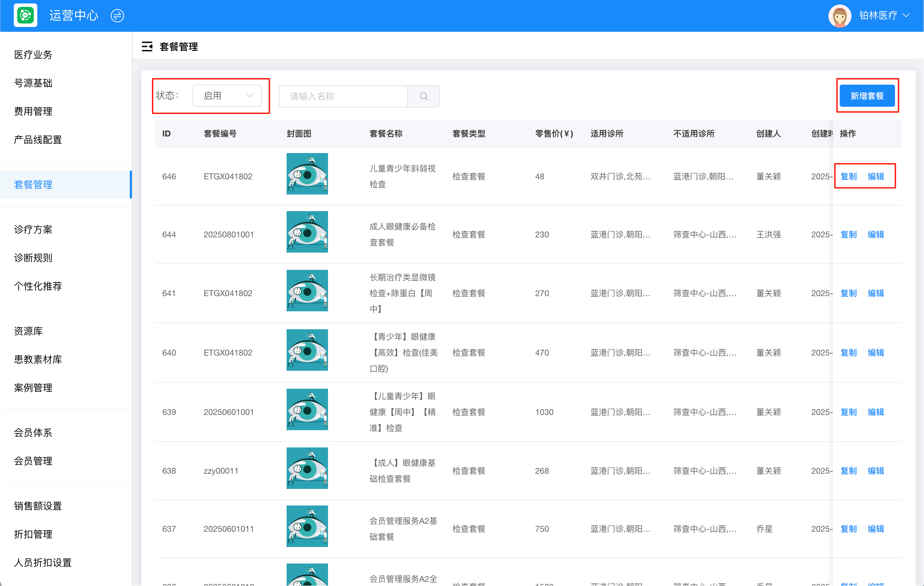This screenshot has width=924, height=586.
Task: Open cover image of 儿童青少年斜弱视检查
Action: click(307, 173)
